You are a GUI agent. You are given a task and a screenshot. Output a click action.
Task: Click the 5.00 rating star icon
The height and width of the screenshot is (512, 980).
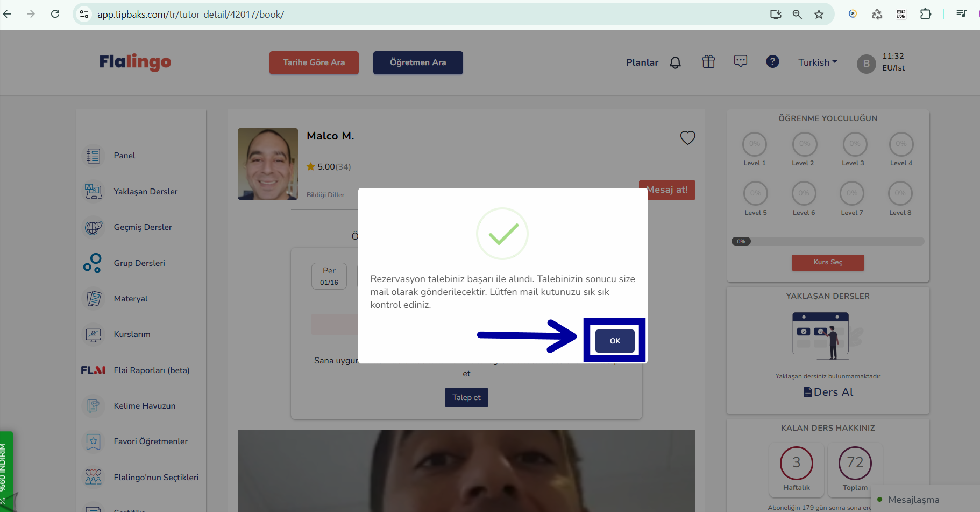(x=310, y=167)
